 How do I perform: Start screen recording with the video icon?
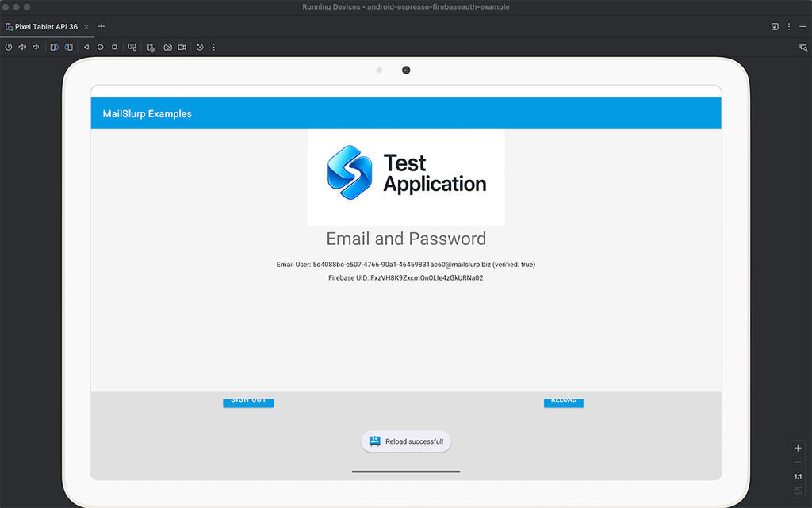click(182, 47)
